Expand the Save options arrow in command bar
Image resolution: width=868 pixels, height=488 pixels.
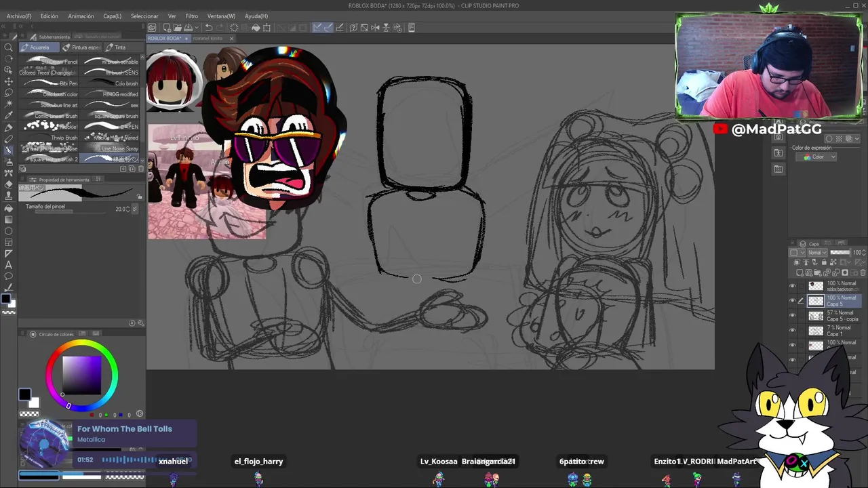(x=195, y=28)
